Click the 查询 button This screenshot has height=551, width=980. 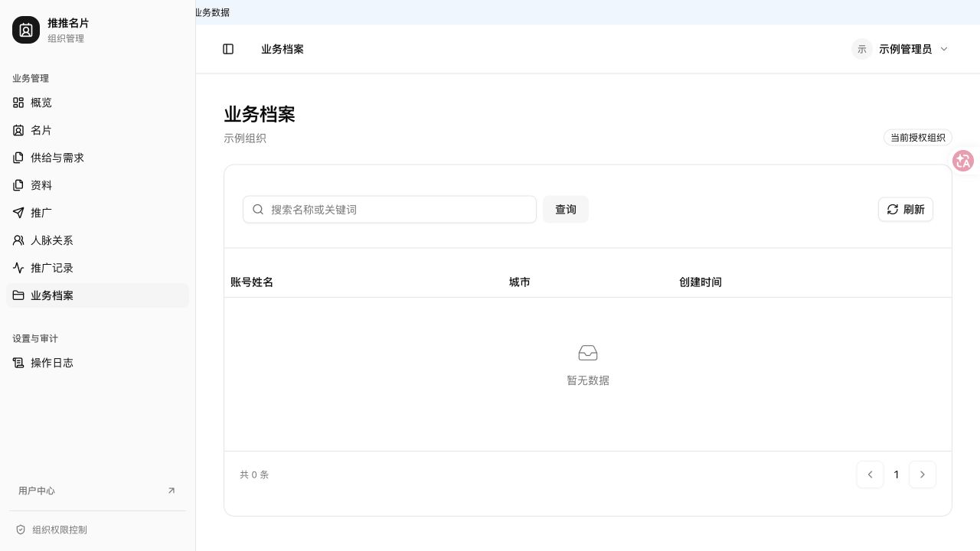tap(566, 210)
